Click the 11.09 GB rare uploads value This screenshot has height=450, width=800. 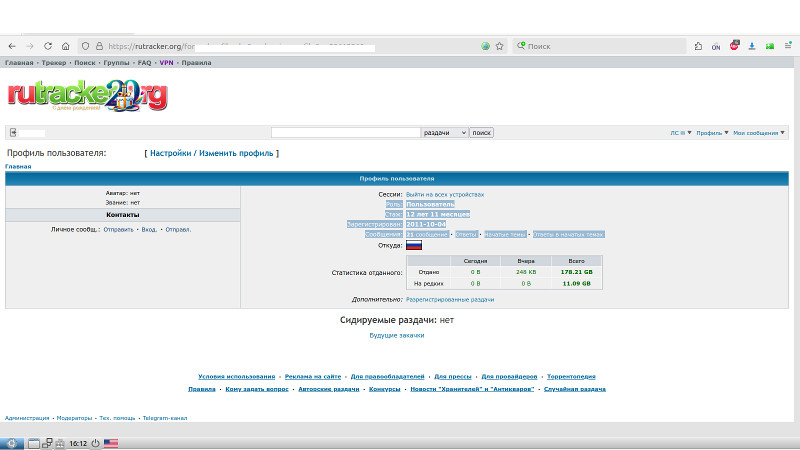click(x=577, y=284)
